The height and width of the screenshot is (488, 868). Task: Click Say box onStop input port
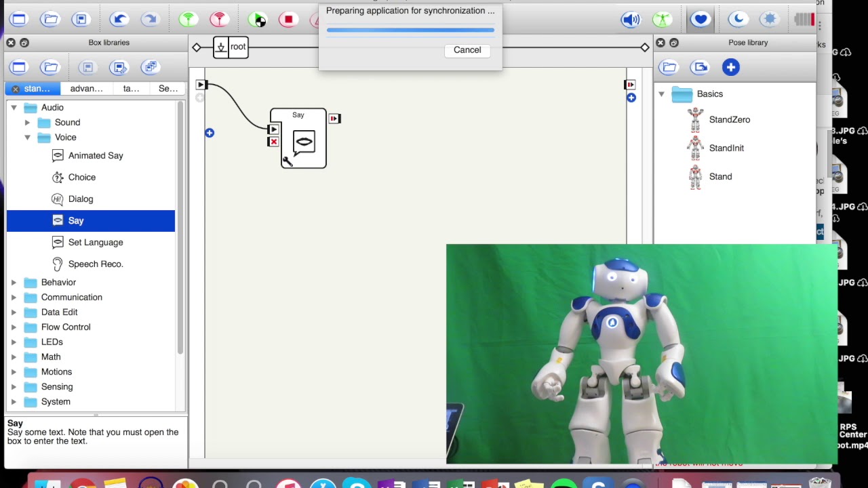[273, 142]
